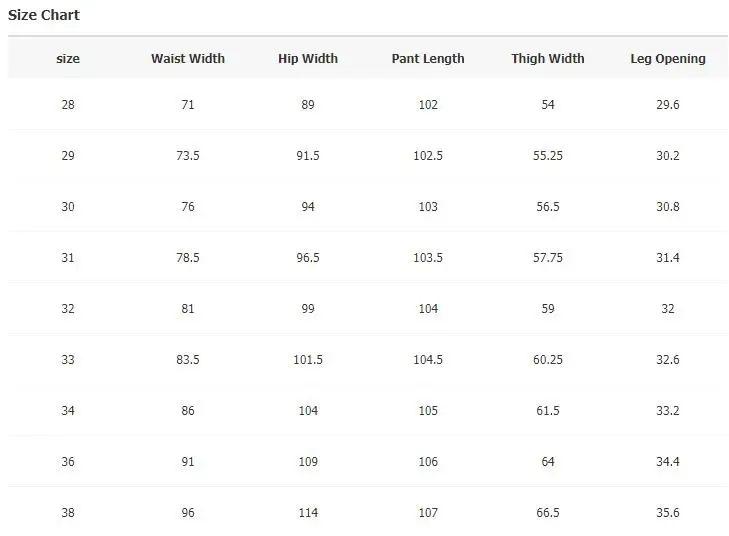Select size 33 in the size column
Viewport: 729px width, 536px height.
[68, 360]
